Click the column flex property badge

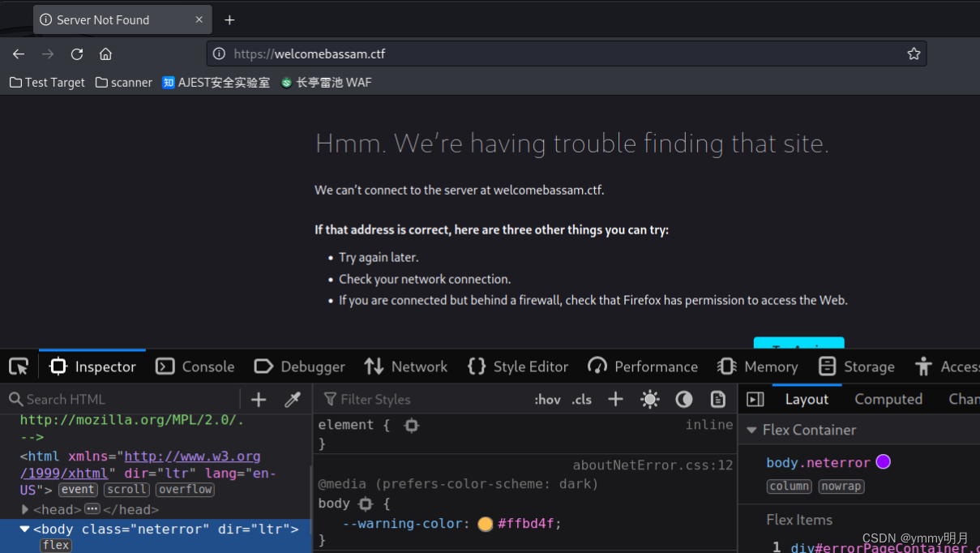coord(790,487)
